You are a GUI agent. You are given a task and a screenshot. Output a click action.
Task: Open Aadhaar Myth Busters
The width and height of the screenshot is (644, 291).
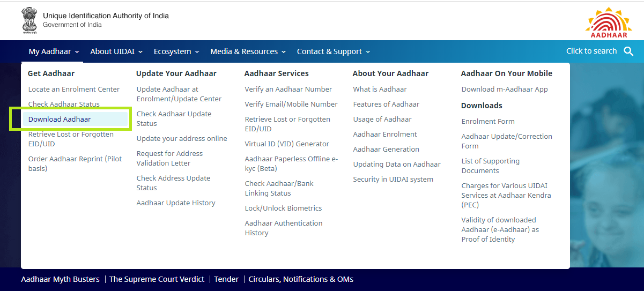click(60, 279)
